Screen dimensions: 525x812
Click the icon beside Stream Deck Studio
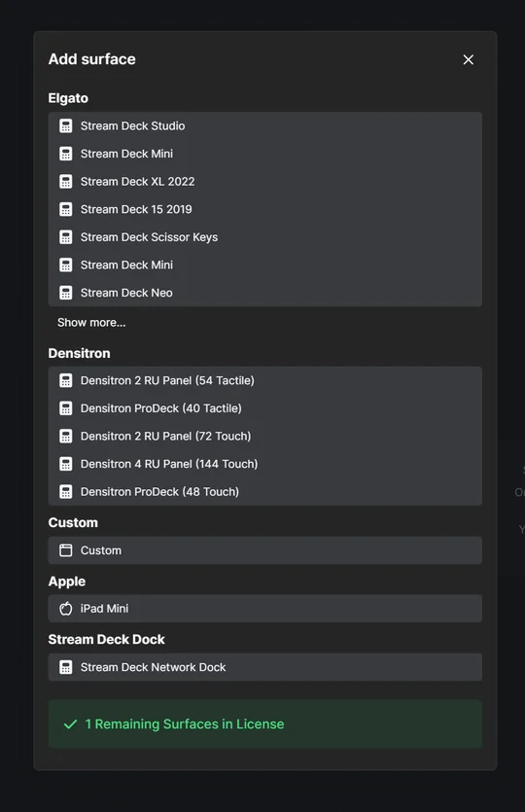(66, 125)
